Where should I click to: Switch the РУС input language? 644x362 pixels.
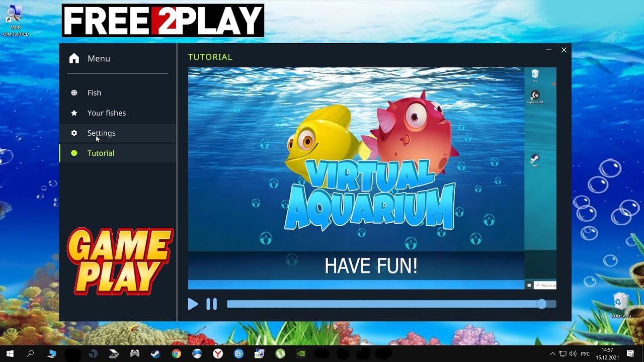585,353
